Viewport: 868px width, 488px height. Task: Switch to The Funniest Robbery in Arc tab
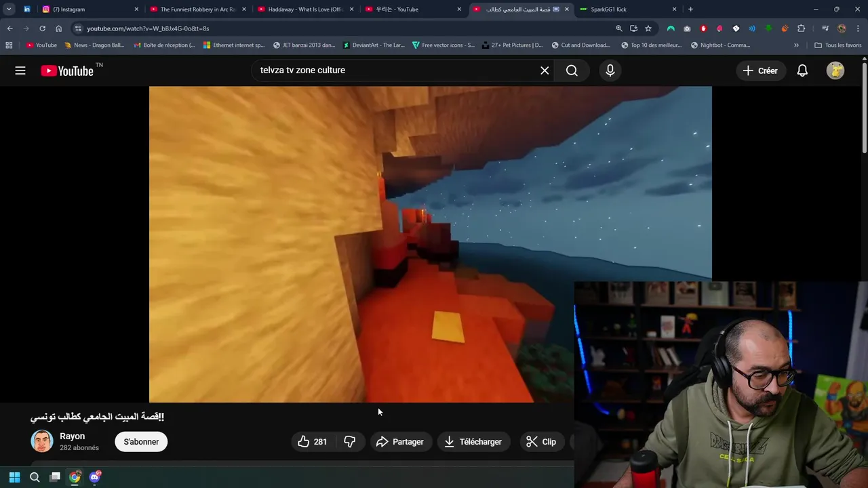197,9
